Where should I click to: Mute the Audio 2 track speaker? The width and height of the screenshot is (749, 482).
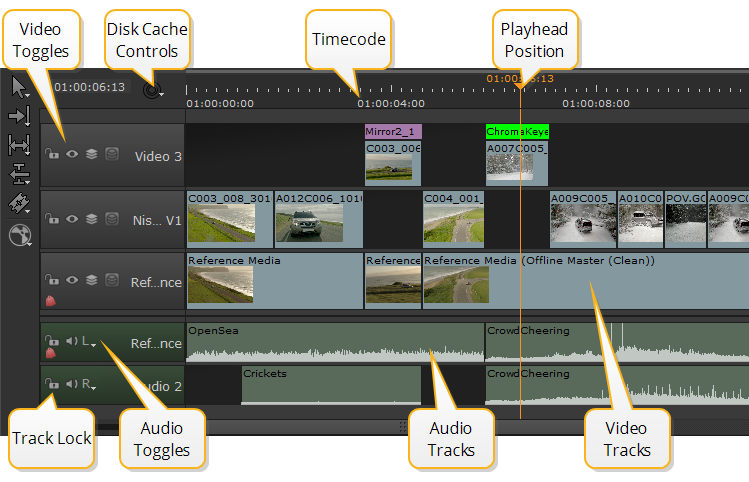tap(72, 384)
